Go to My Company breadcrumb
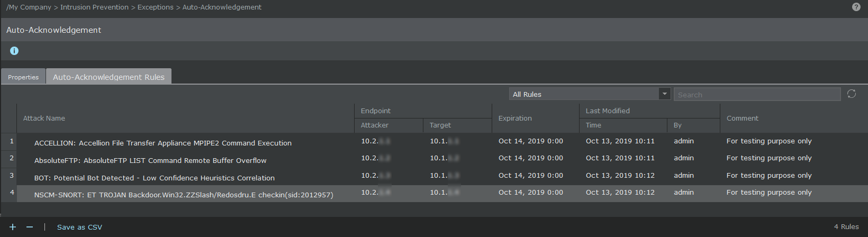Screen dimensions: 868x237 [x=29, y=7]
